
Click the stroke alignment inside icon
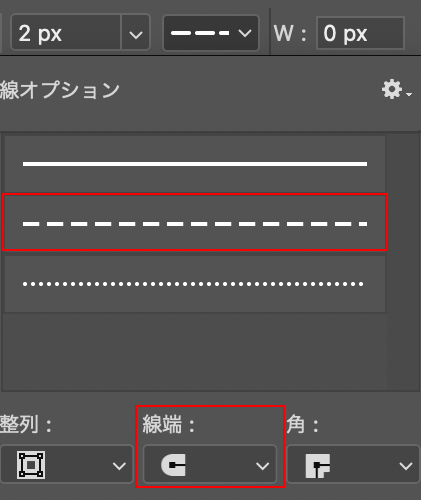point(31,465)
